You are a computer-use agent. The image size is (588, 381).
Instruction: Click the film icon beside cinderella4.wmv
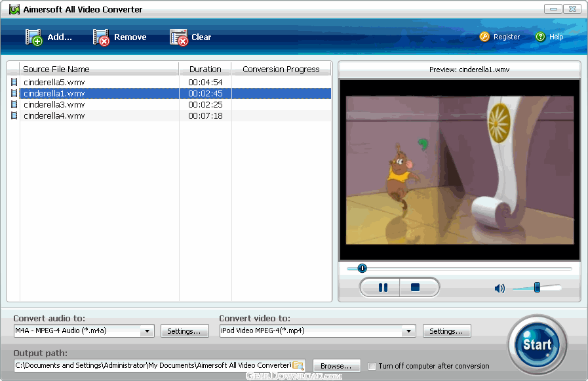tap(14, 115)
